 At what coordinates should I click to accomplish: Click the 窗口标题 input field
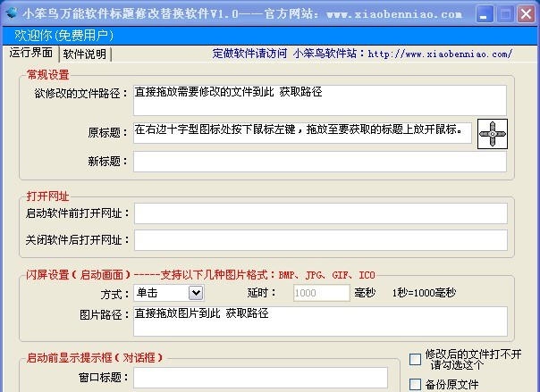point(261,378)
